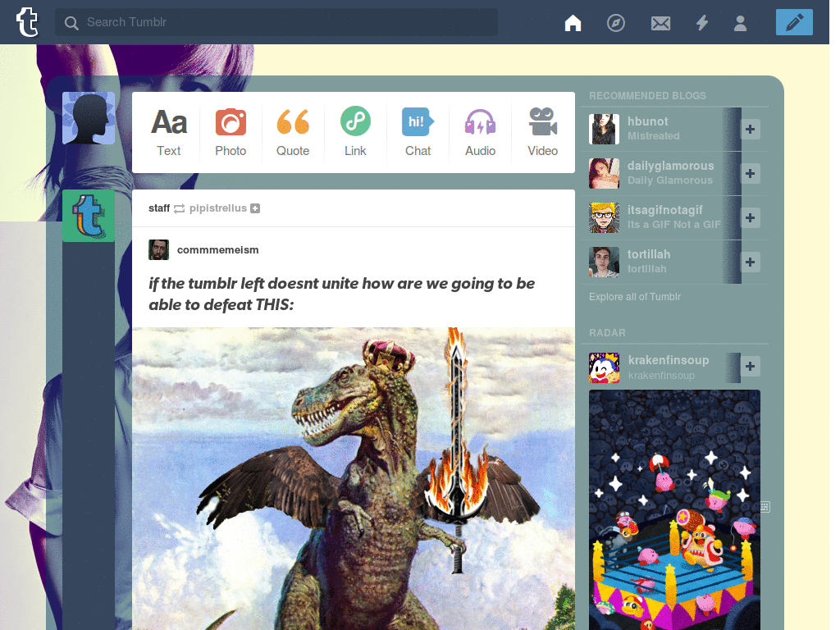Viewport: 840px width, 630px height.
Task: Click the commmemeism avatar thumbnail
Action: 158,249
